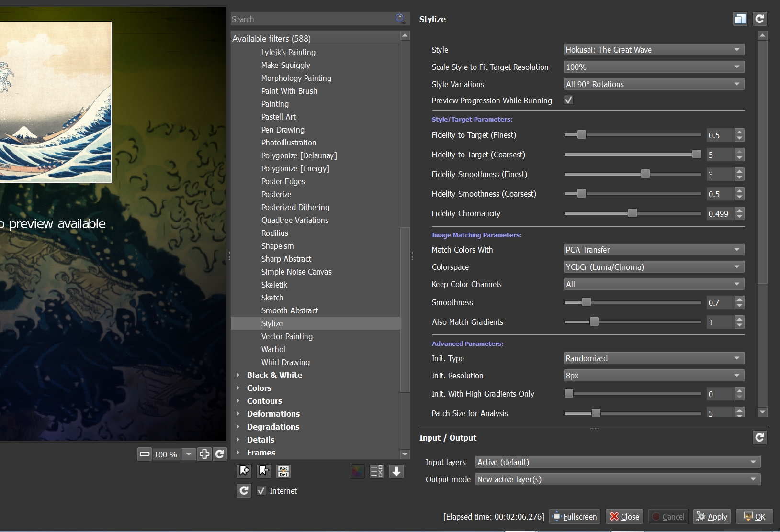
Task: Click the Apply button
Action: 712,517
